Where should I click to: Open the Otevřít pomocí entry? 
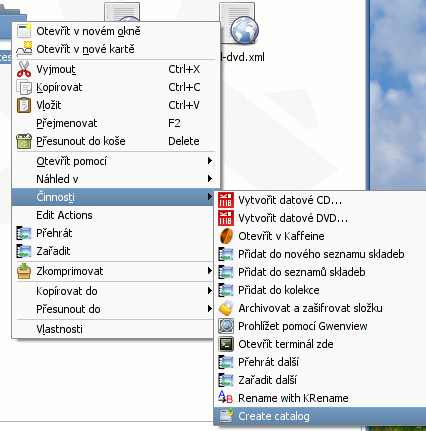[116, 161]
